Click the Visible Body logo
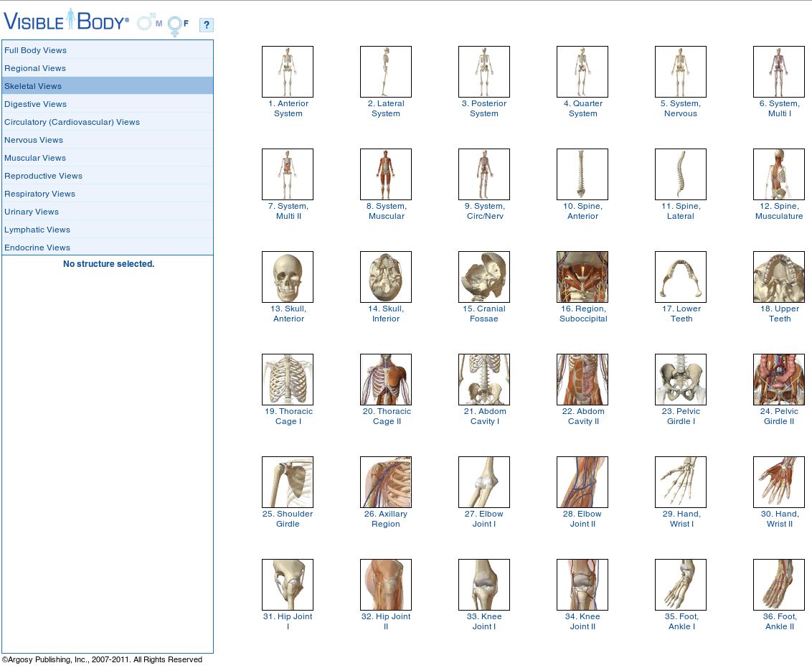 tap(65, 21)
